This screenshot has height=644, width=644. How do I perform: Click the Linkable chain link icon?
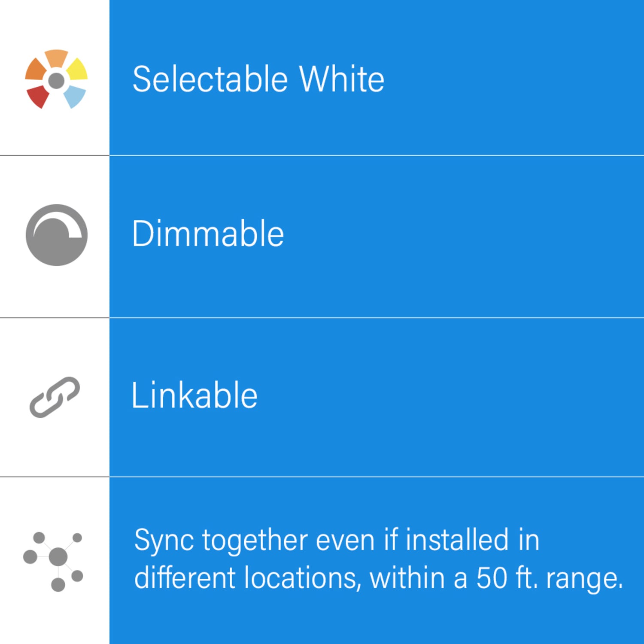[x=55, y=397]
